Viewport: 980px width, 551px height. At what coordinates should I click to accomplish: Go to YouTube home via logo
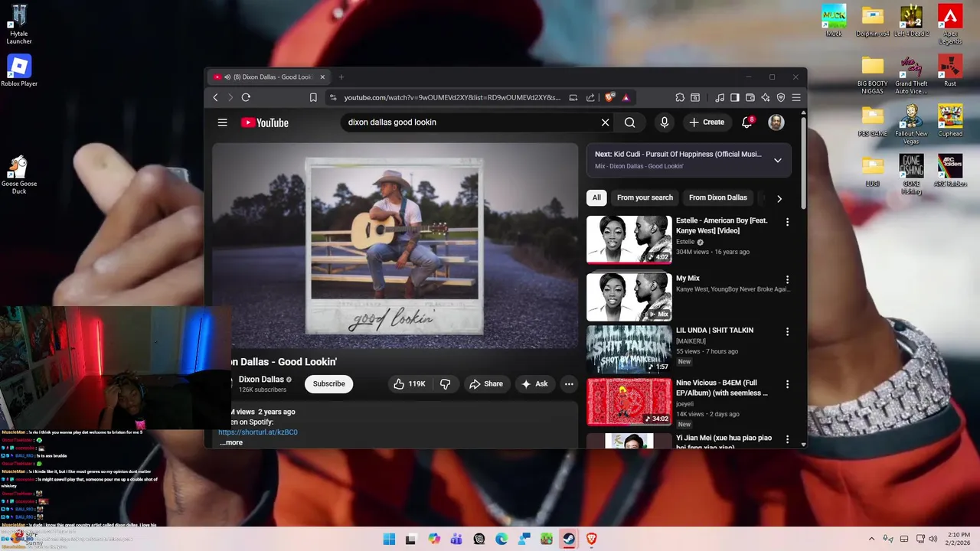(265, 122)
